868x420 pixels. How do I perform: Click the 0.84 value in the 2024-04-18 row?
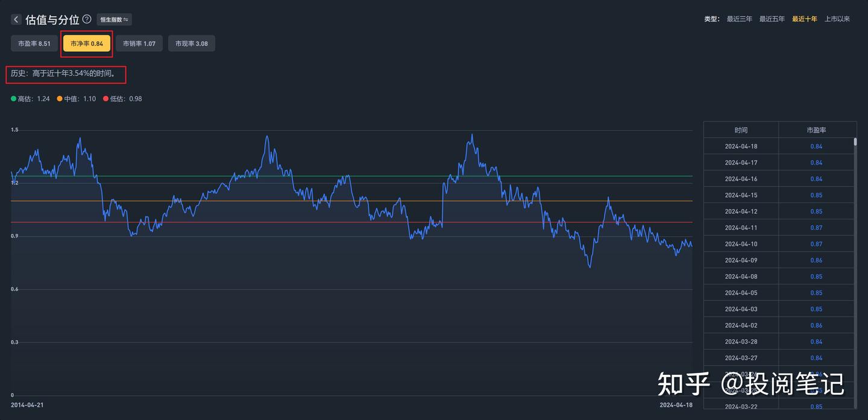[816, 146]
